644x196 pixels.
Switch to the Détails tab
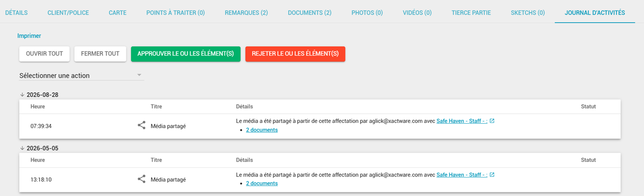[x=16, y=13]
